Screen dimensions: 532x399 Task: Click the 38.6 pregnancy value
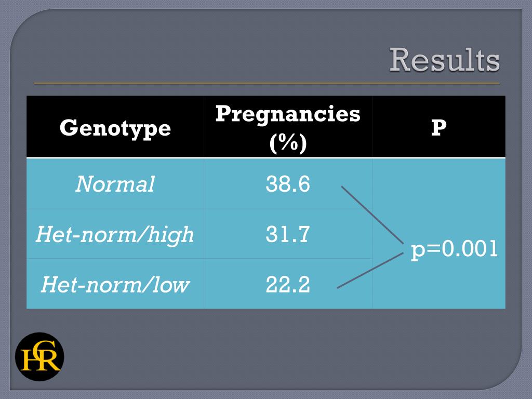pyautogui.click(x=288, y=184)
